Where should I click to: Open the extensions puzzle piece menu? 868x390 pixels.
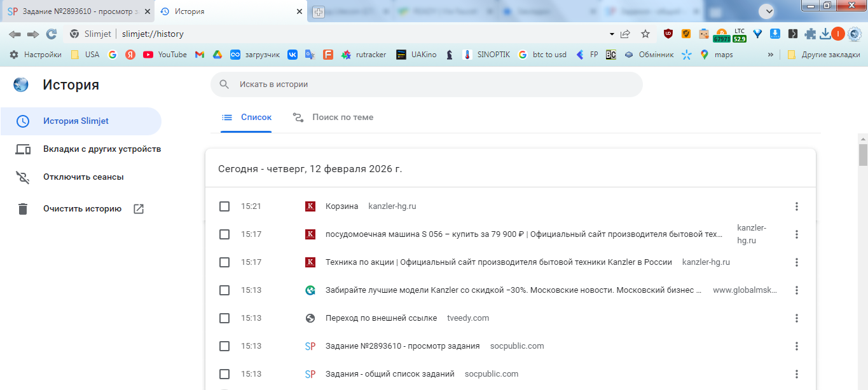[x=810, y=34]
